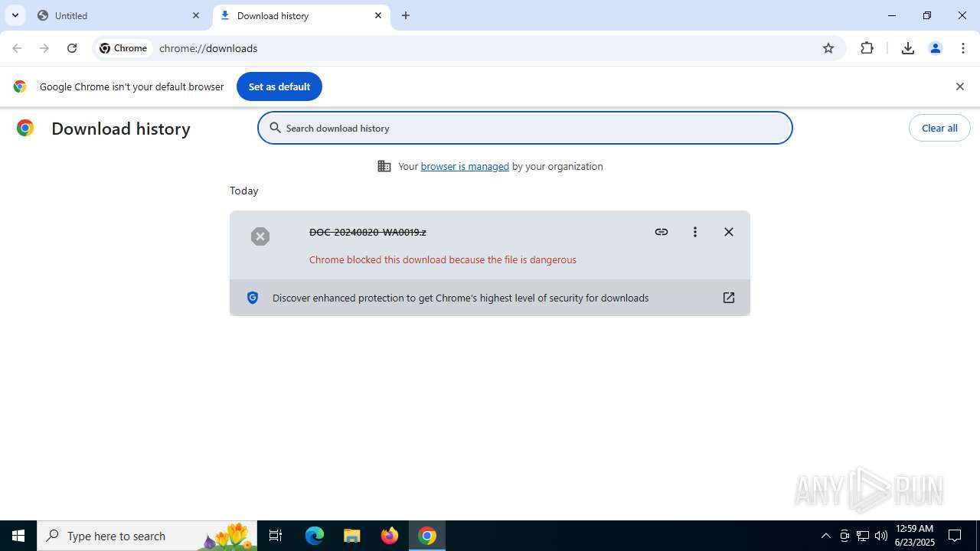Image resolution: width=980 pixels, height=551 pixels.
Task: Open the tab search dropdown arrow
Action: coord(15,15)
